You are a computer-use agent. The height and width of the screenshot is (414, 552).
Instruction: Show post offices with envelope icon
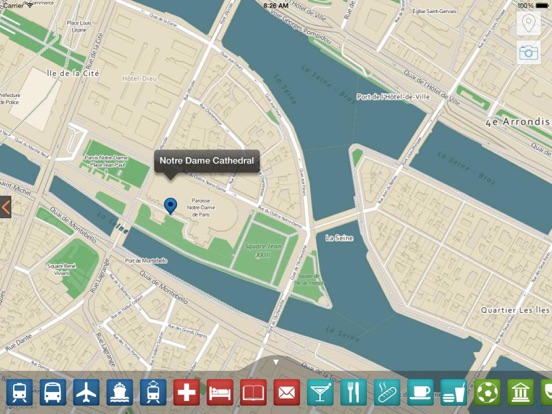pyautogui.click(x=287, y=392)
